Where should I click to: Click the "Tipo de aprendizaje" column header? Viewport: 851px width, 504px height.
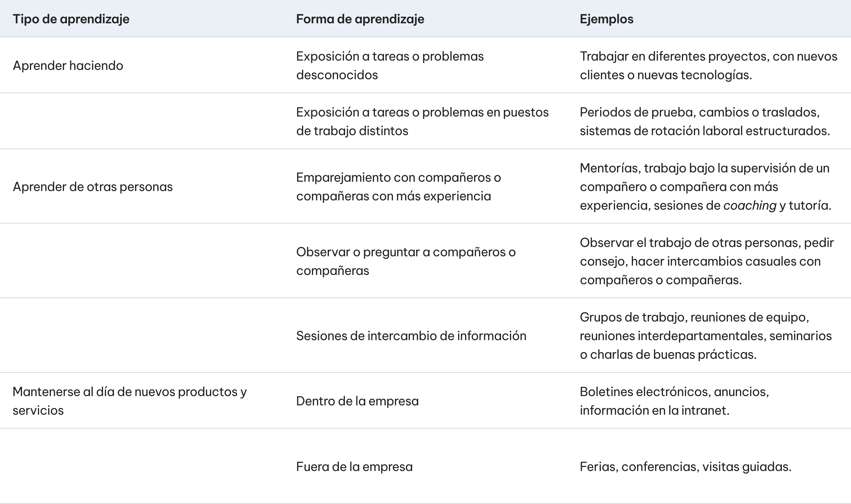[x=71, y=19]
